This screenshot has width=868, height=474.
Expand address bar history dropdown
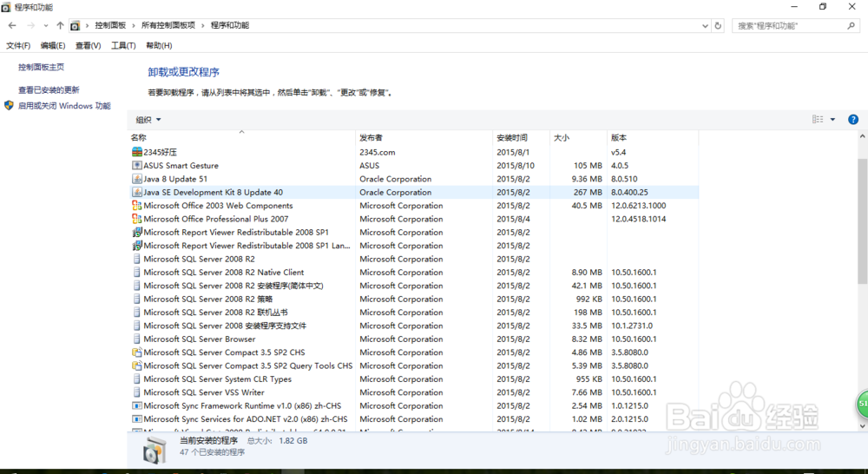pos(705,25)
